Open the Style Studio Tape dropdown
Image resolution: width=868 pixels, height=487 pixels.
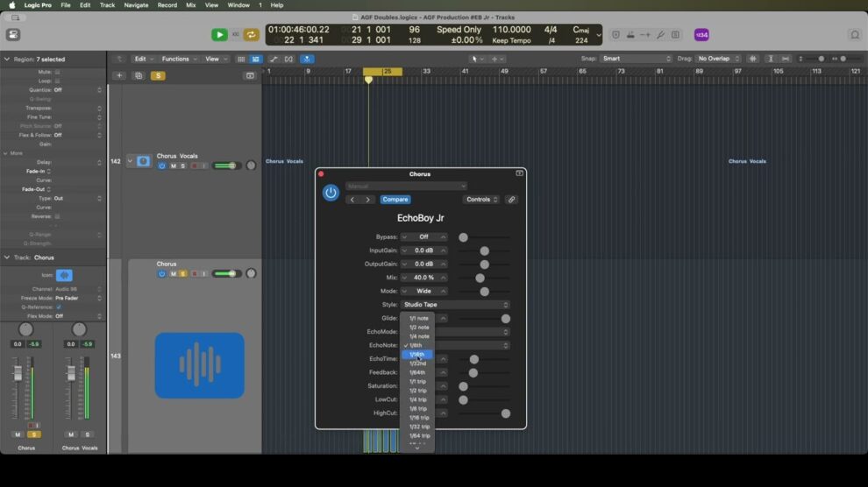[455, 305]
